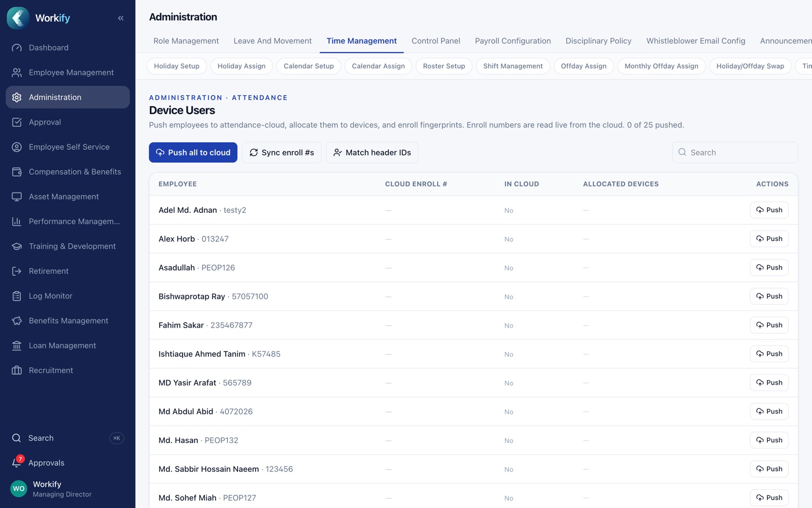Push Md. Hasan to cloud
812x508 pixels.
769,440
